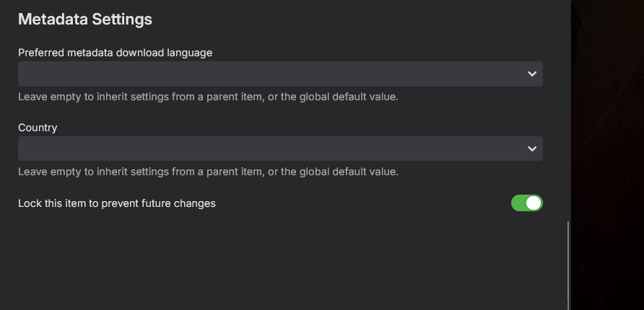Click the Country field label
This screenshot has height=310, width=644.
click(38, 128)
